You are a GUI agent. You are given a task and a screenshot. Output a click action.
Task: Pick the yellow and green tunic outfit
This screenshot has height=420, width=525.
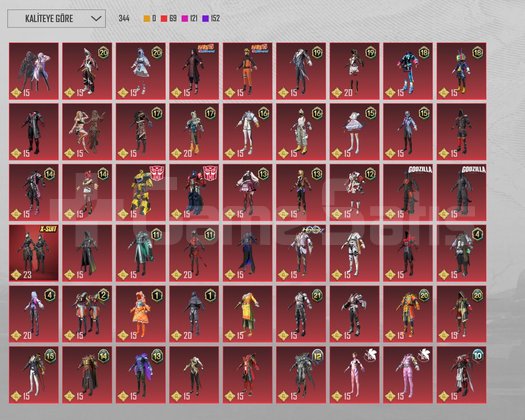[x=247, y=314]
